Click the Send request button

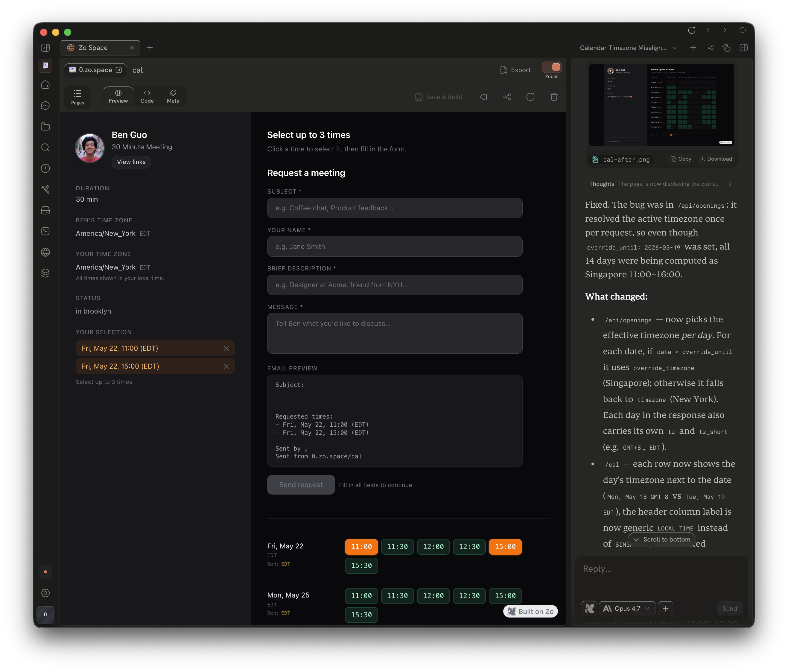point(301,484)
